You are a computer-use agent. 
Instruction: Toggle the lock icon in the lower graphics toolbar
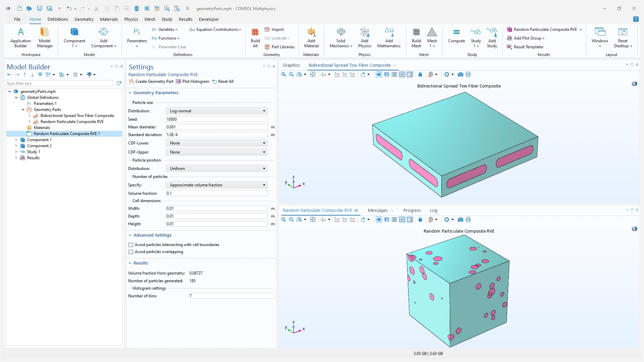tap(420, 220)
